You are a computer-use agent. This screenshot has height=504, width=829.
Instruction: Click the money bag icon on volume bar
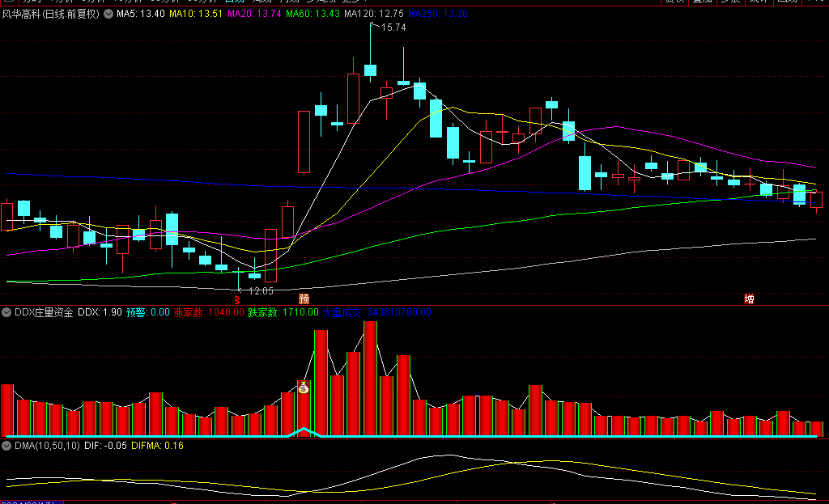coord(304,388)
